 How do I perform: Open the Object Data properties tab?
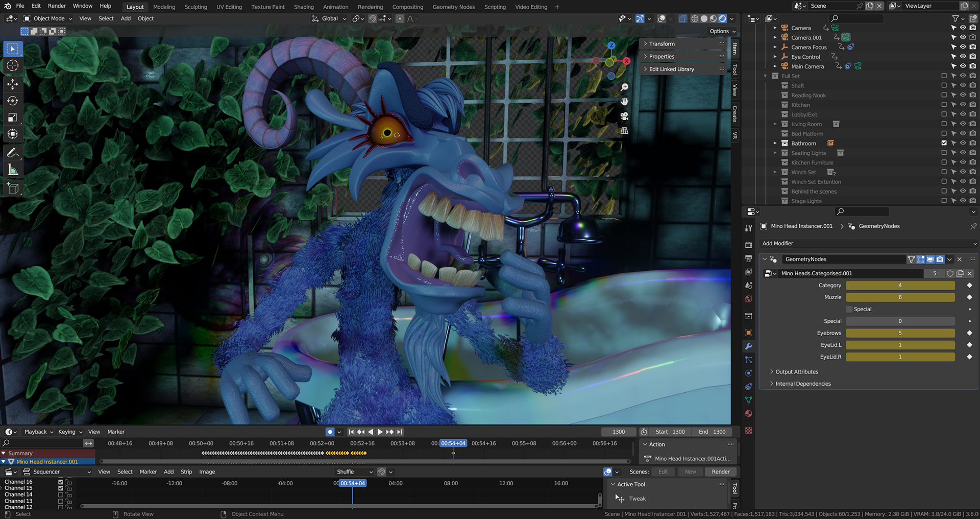(748, 400)
